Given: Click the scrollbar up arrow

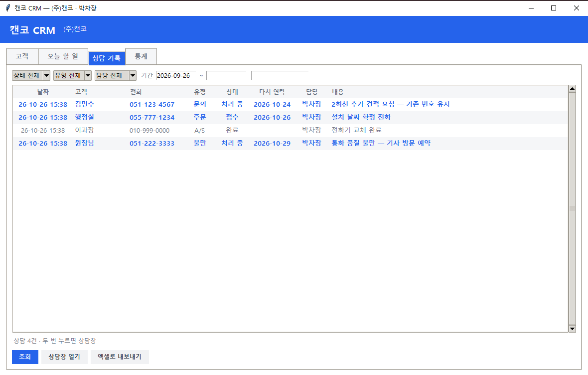Looking at the screenshot, I should point(572,89).
